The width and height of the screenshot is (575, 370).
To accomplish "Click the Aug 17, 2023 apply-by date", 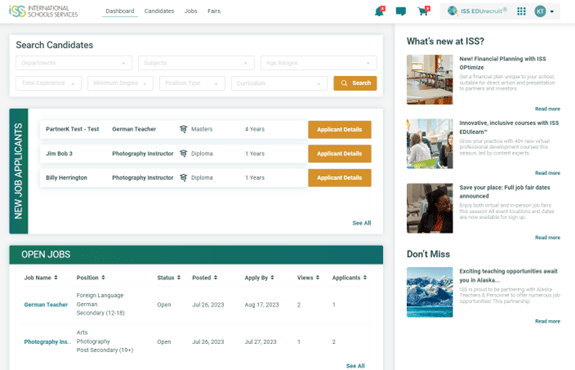I will pos(262,305).
